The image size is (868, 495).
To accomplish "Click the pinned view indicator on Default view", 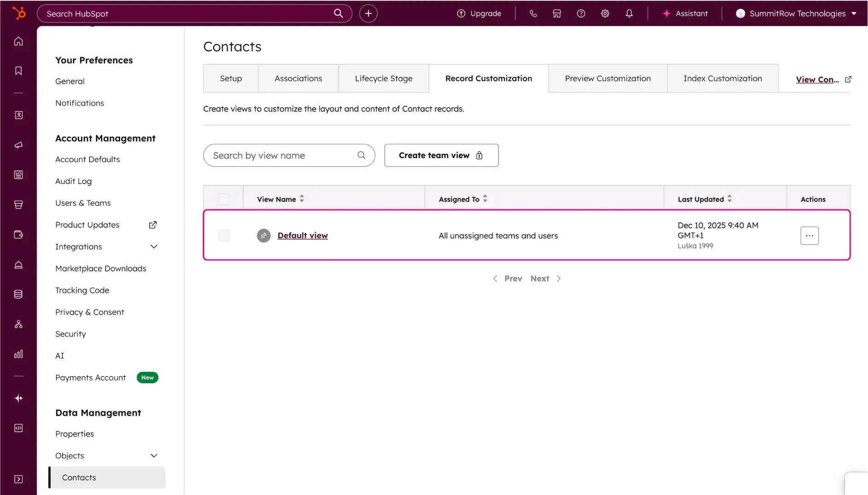I will pyautogui.click(x=263, y=235).
